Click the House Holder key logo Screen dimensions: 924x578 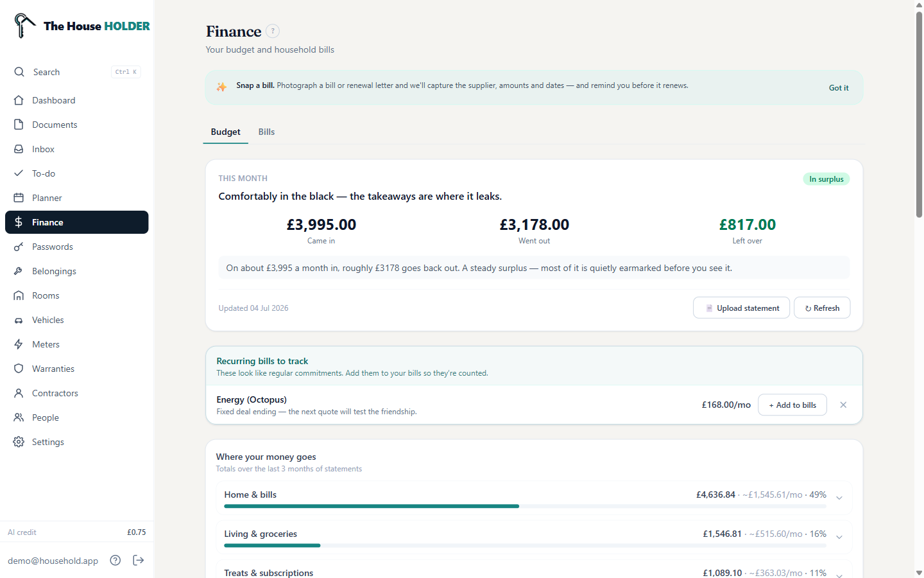[x=24, y=26]
